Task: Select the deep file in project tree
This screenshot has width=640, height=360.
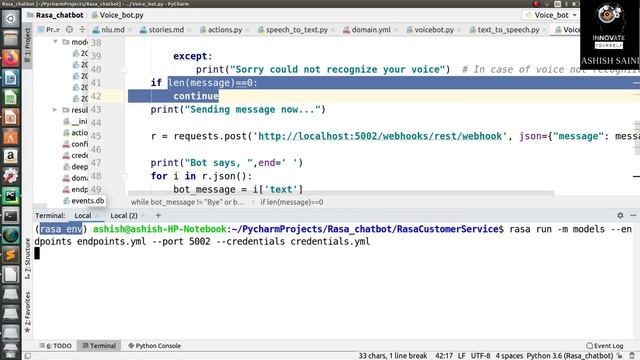Action: point(76,167)
